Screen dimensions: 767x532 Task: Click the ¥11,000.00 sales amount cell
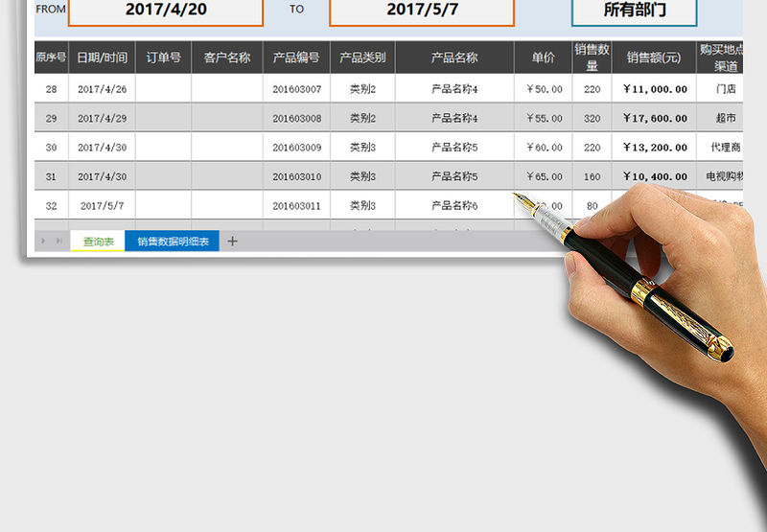coord(654,89)
